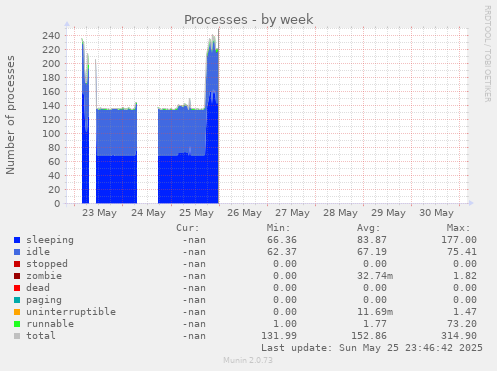Click the sleeping min value 66.36

pyautogui.click(x=282, y=240)
